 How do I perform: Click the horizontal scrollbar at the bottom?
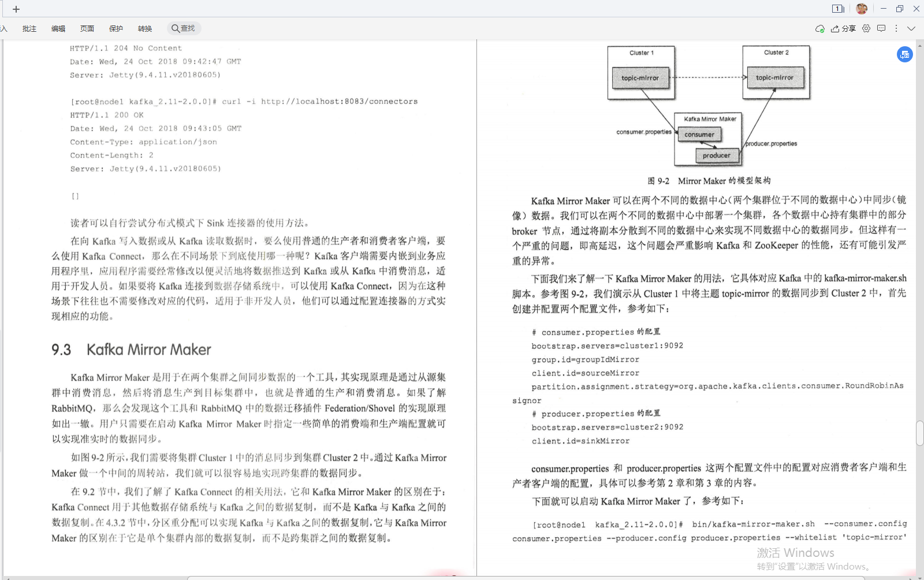tap(526, 578)
